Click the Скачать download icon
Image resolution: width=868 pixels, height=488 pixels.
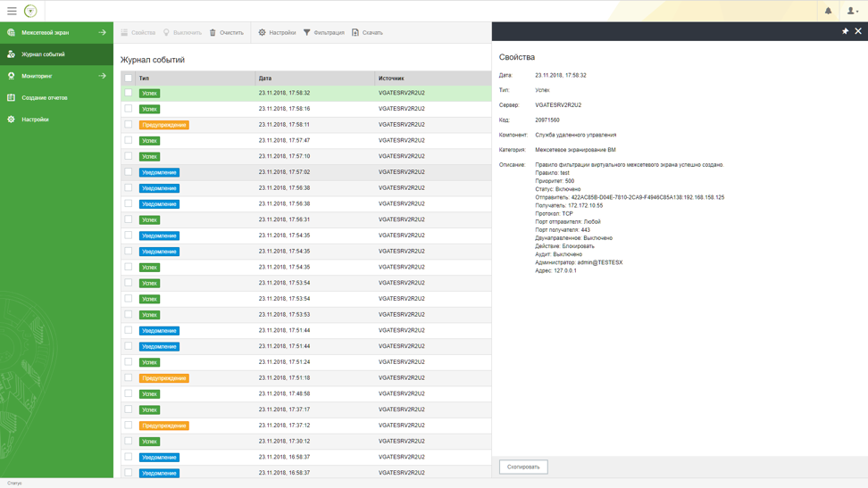(x=355, y=33)
